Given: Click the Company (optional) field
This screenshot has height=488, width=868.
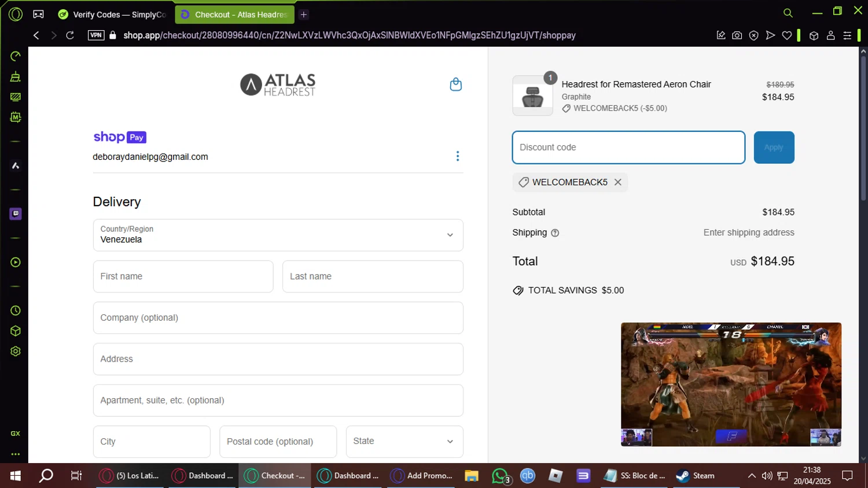Looking at the screenshot, I should click(x=278, y=318).
